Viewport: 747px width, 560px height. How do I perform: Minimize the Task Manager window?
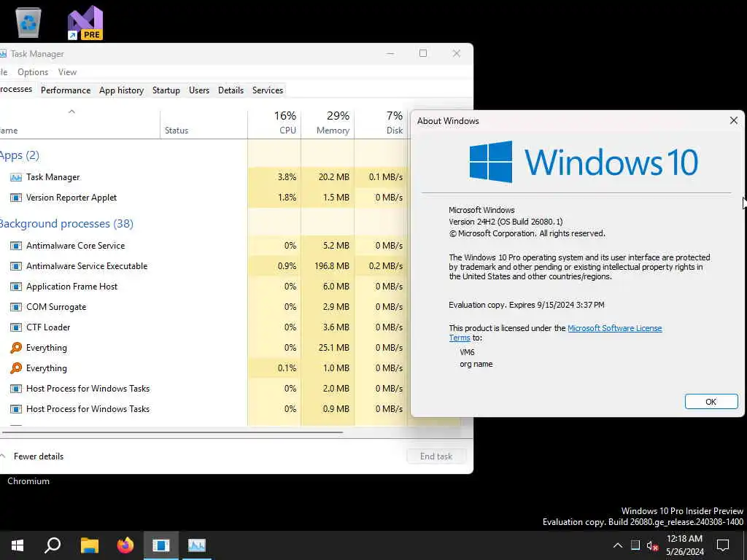point(390,53)
